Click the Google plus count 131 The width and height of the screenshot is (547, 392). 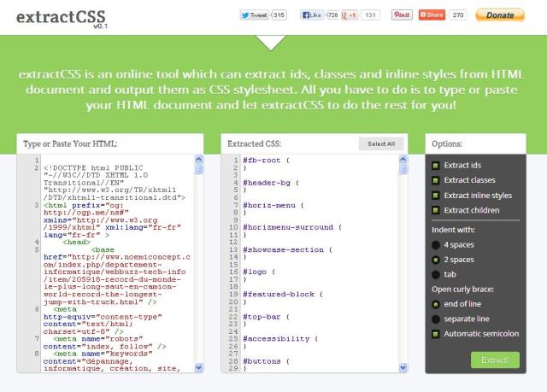point(370,15)
